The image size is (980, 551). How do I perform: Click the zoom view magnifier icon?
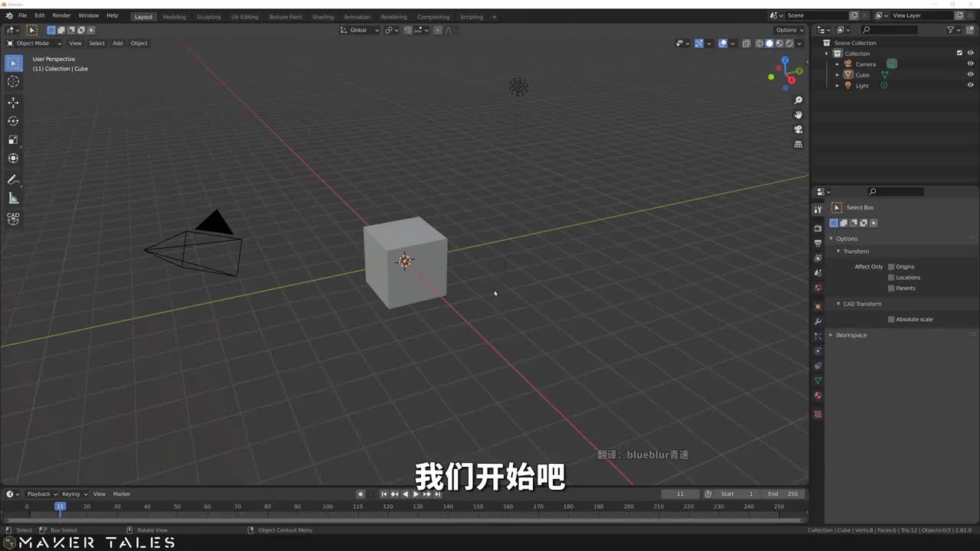(798, 100)
